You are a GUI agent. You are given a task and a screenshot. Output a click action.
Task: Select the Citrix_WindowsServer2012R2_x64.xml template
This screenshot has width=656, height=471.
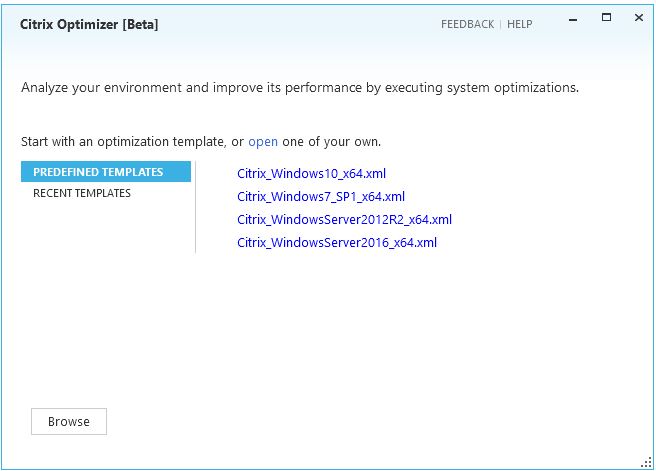344,220
